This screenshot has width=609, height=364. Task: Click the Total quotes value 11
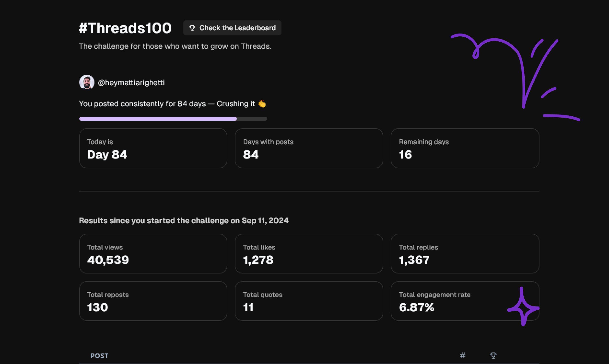tap(248, 307)
